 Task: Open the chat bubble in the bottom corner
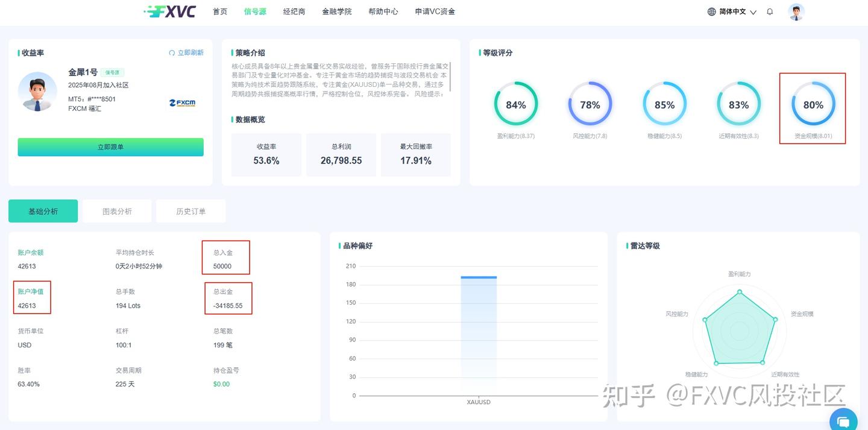(x=843, y=421)
